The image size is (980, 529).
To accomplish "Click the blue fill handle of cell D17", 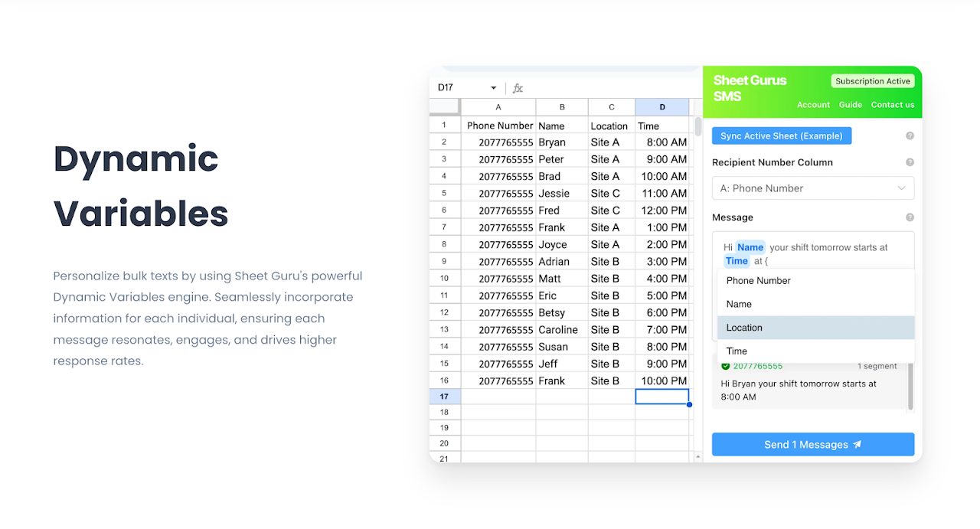I will click(689, 404).
